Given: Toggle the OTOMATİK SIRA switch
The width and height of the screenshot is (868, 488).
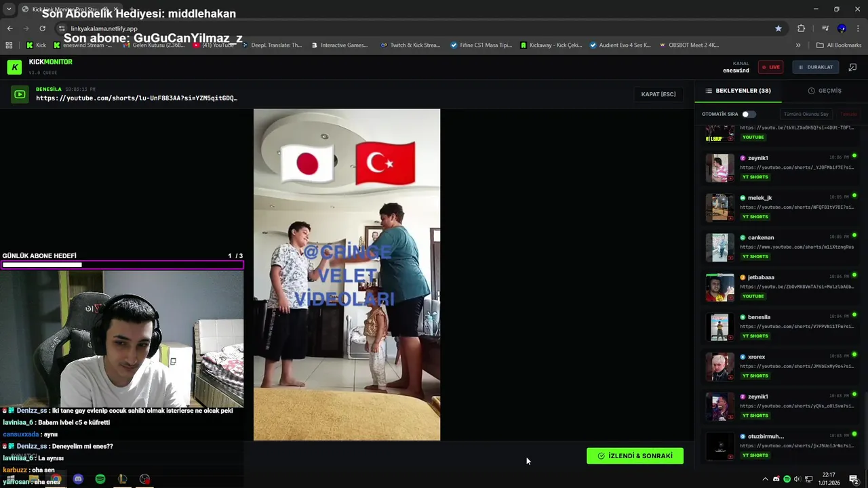Looking at the screenshot, I should point(748,114).
